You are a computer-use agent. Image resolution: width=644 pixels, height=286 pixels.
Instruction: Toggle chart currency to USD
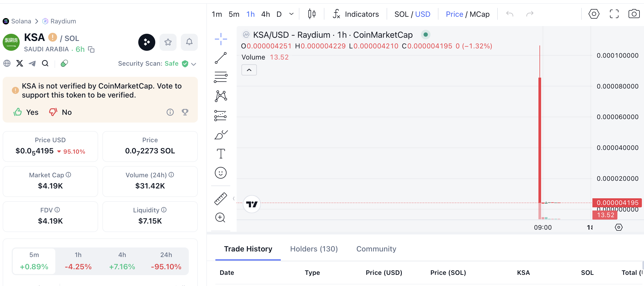[423, 14]
